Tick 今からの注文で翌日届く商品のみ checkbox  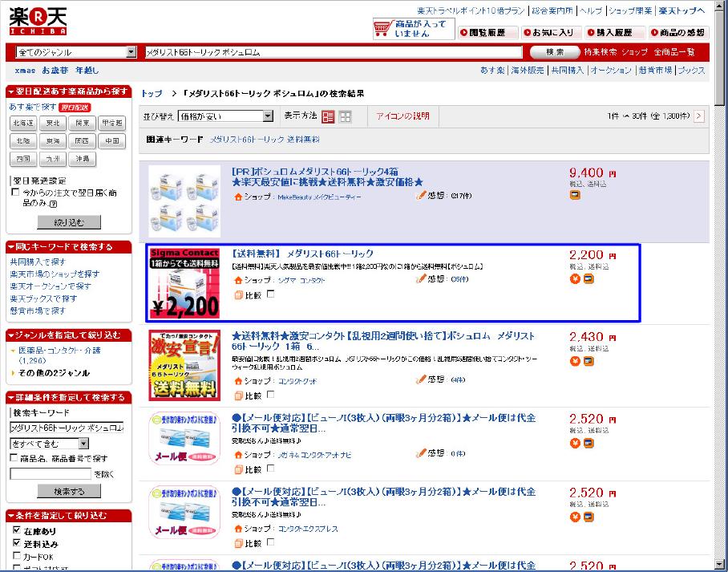[15, 192]
